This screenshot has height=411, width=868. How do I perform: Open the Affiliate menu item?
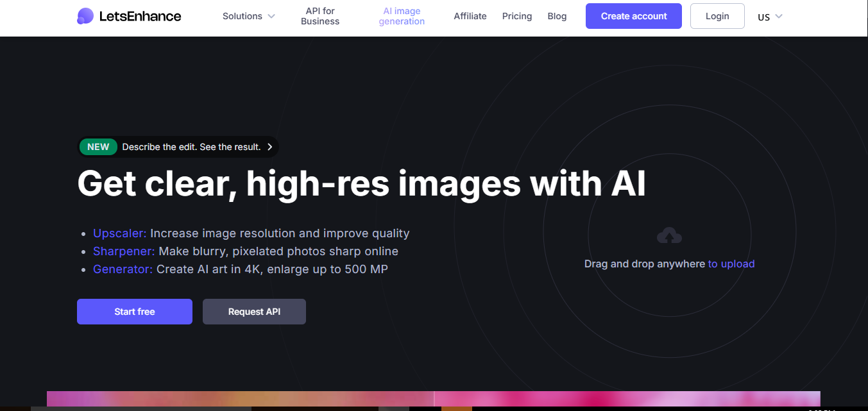pos(470,16)
